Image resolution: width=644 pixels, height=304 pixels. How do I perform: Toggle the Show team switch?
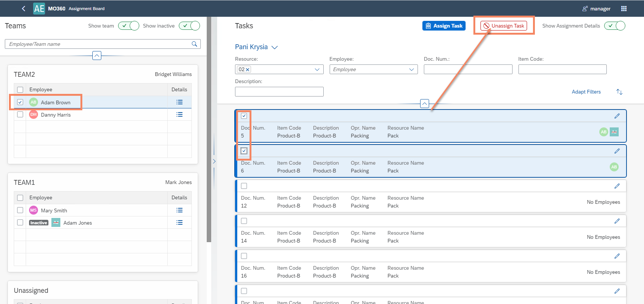(x=129, y=26)
